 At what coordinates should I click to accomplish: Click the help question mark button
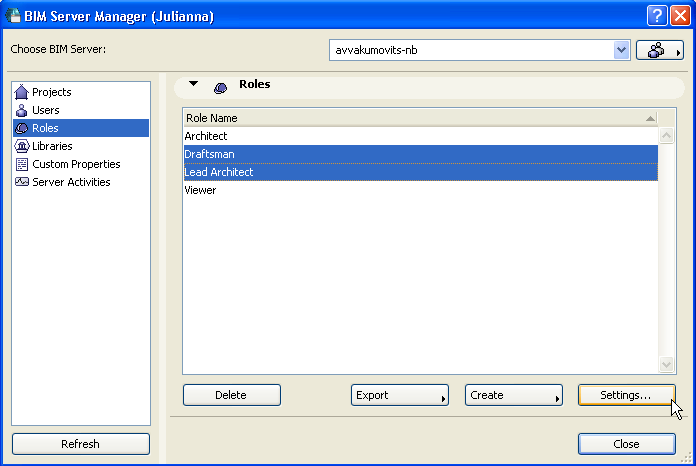(x=657, y=16)
